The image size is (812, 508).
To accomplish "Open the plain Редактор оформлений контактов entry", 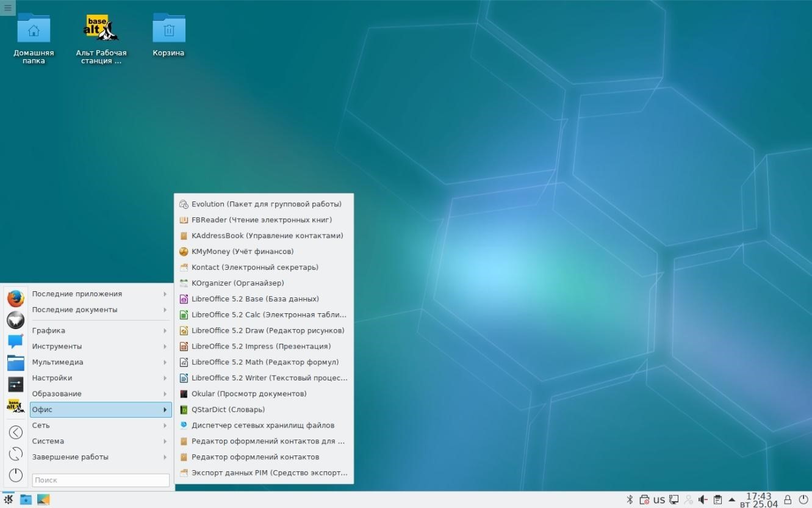I will click(x=264, y=457).
